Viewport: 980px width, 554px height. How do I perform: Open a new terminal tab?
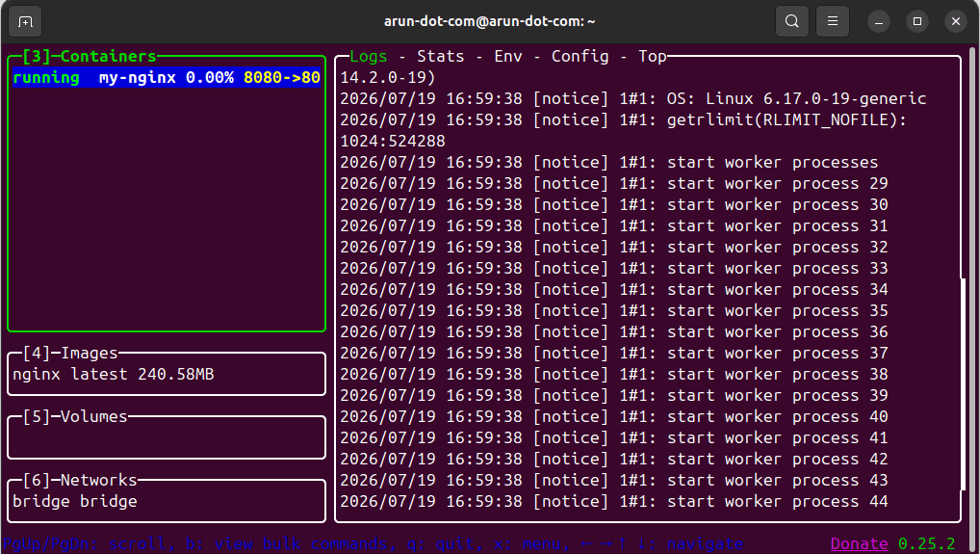point(25,22)
